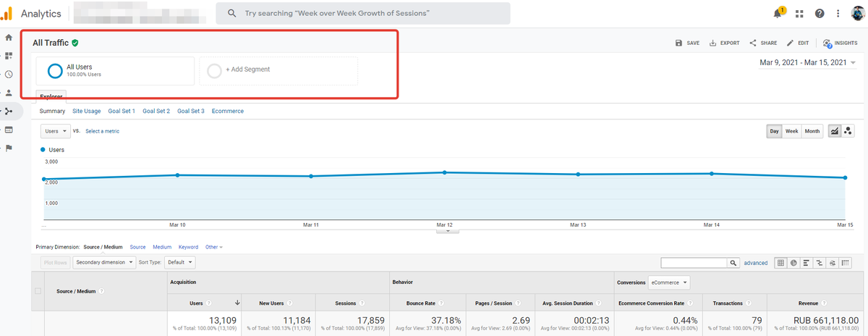Switch to the motion chart view
The image size is (868, 336).
click(x=848, y=131)
